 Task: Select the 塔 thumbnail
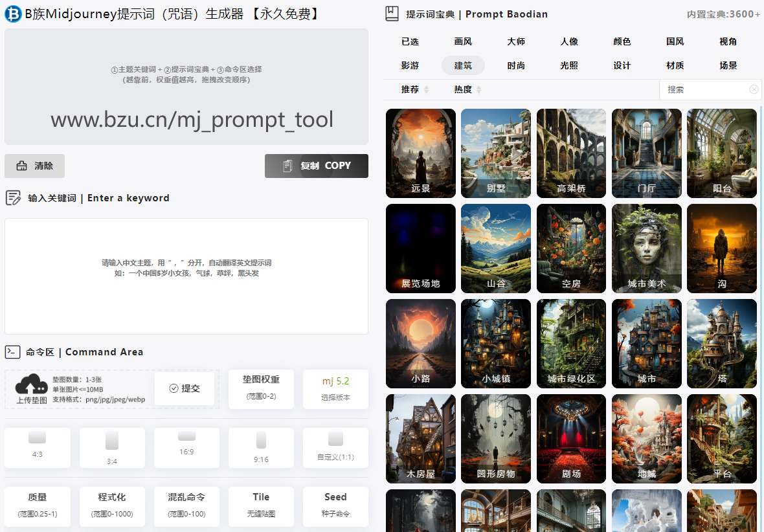(722, 344)
